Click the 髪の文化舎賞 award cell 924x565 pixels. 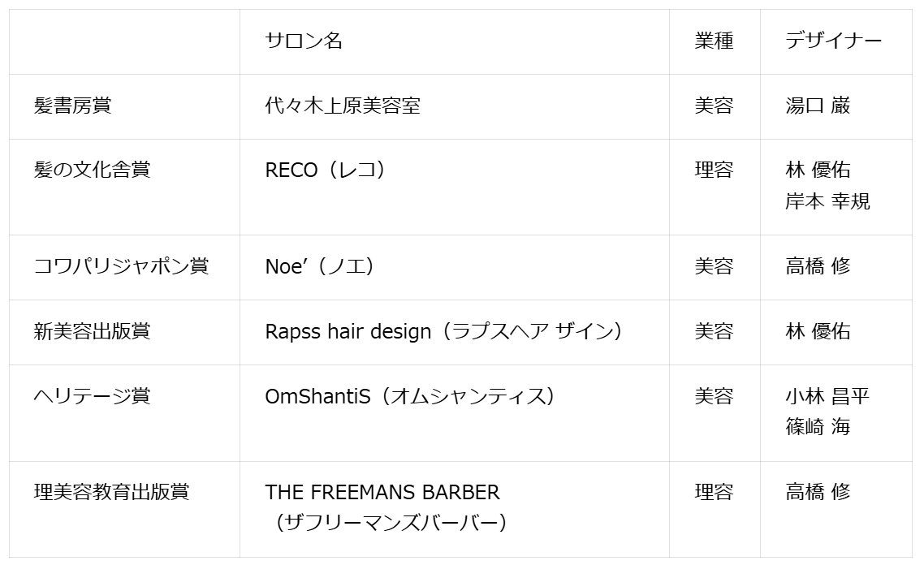[92, 170]
